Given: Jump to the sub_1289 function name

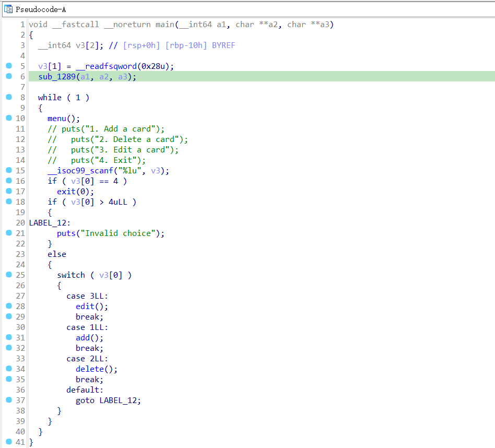Looking at the screenshot, I should pyautogui.click(x=56, y=77).
